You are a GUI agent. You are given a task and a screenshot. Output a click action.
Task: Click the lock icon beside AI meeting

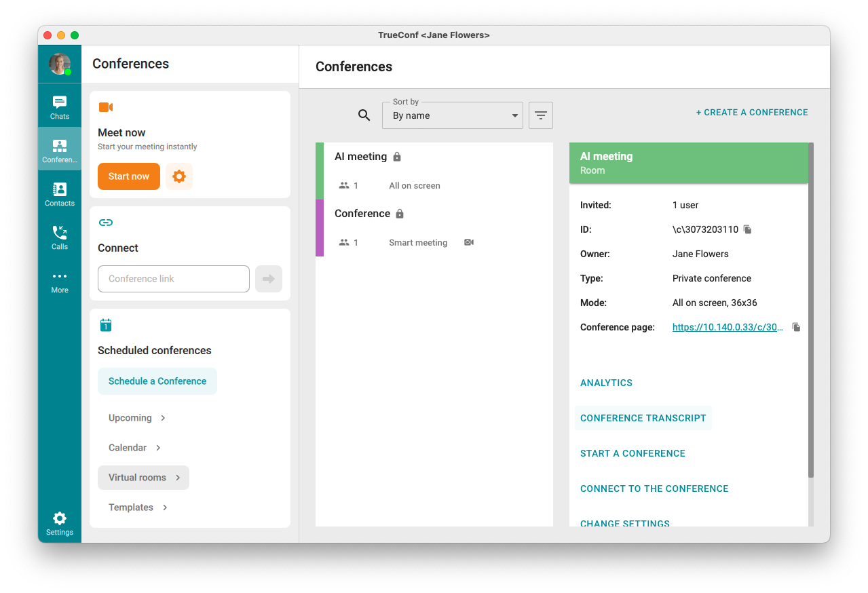coord(397,157)
